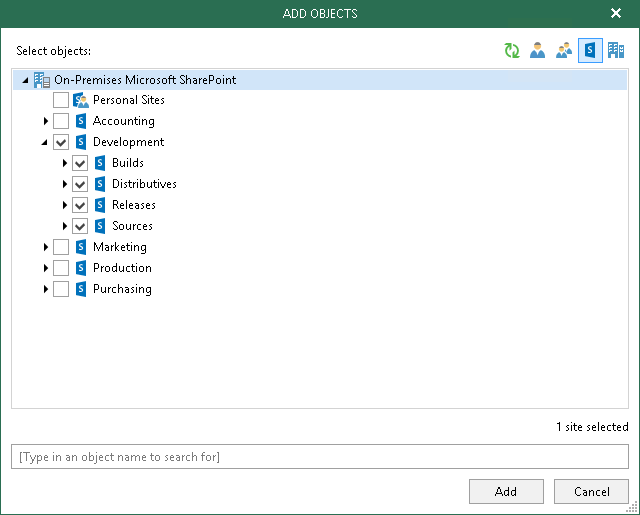Check the Accounting checkbox

(x=61, y=121)
